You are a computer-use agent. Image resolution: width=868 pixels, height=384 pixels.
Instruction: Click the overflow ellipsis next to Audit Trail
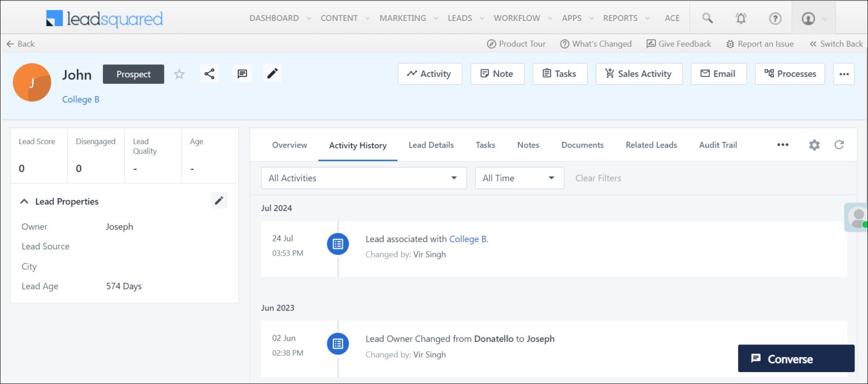point(783,145)
